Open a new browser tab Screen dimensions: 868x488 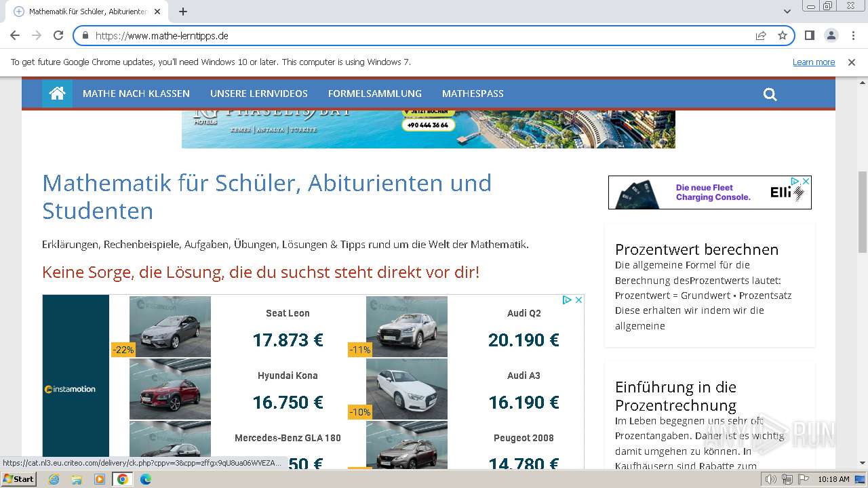[x=183, y=12]
